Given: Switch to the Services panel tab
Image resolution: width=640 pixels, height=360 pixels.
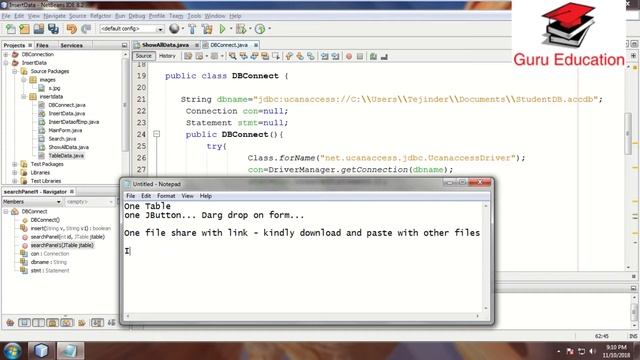Looking at the screenshot, I should pos(71,45).
